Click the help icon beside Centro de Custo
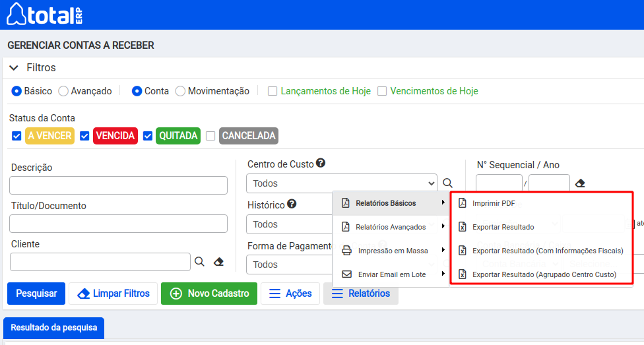Screen dimensions: 644x345 click(321, 163)
